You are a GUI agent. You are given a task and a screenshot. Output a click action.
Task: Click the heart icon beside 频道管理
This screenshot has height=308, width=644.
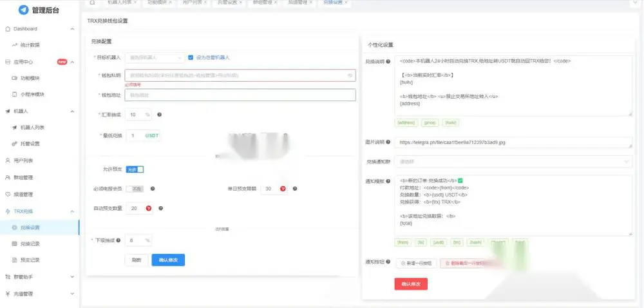(x=8, y=194)
